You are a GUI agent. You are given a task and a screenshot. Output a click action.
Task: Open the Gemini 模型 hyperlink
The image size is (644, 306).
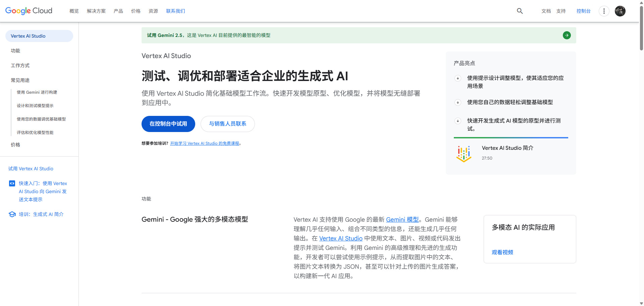click(x=402, y=219)
